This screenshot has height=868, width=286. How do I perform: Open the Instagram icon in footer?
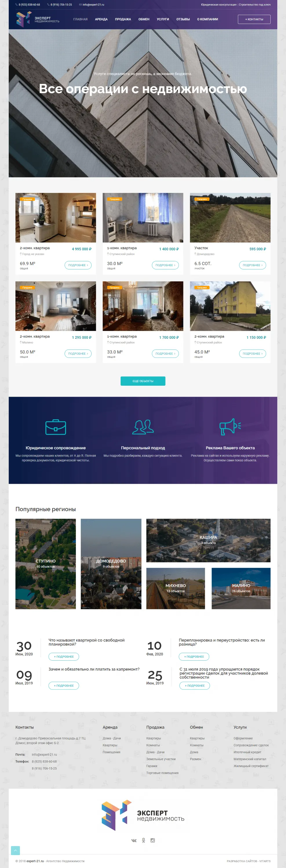pos(152,840)
